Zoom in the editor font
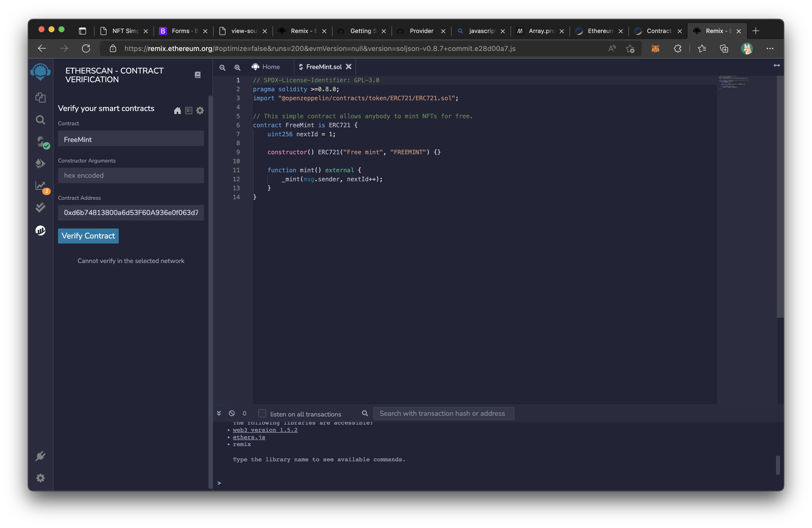812x528 pixels. tap(237, 67)
